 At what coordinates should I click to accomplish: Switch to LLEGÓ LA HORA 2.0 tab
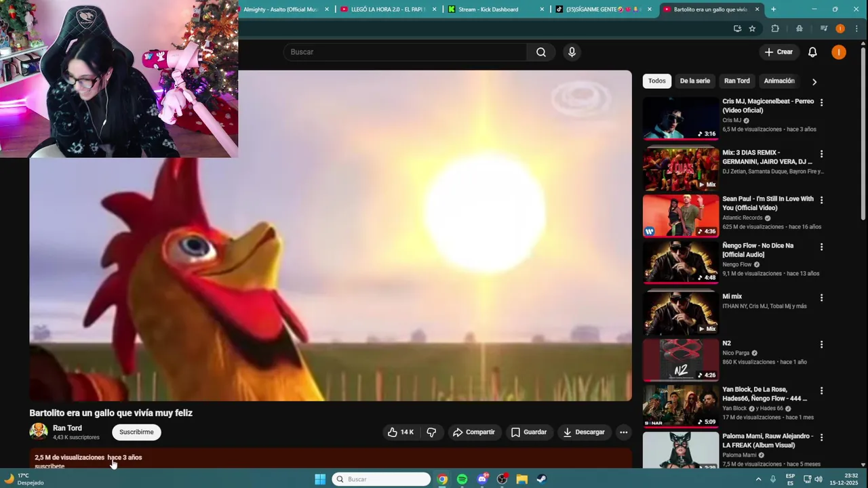pos(388,9)
